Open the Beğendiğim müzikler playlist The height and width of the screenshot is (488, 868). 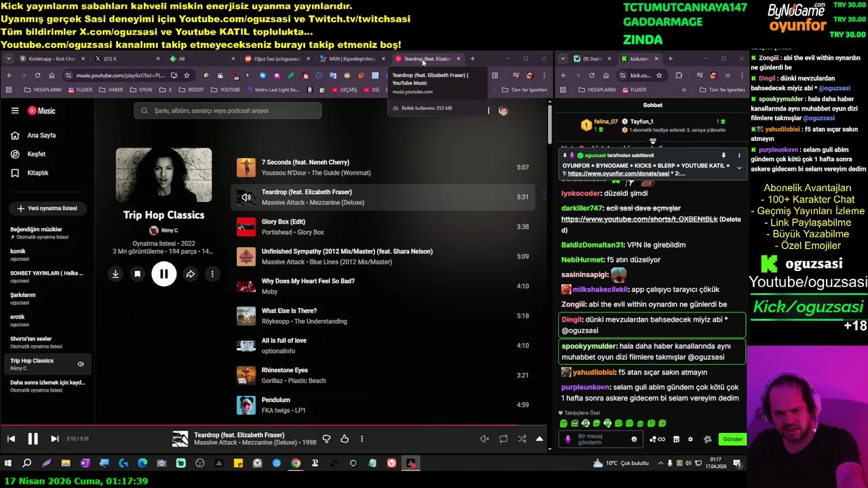pyautogui.click(x=47, y=232)
